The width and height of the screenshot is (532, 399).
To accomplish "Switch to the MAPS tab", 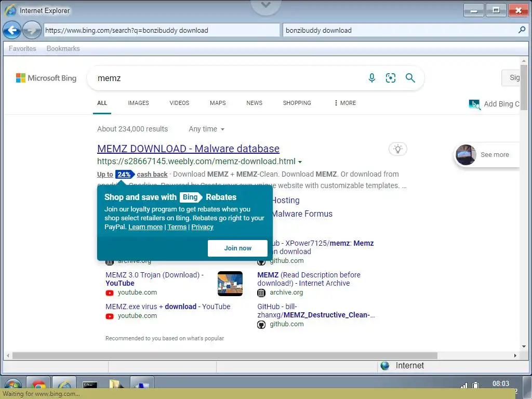I will click(x=218, y=103).
